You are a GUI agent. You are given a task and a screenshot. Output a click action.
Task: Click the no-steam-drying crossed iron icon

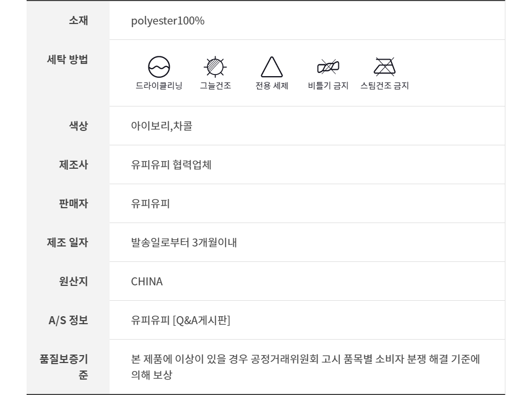click(x=384, y=66)
